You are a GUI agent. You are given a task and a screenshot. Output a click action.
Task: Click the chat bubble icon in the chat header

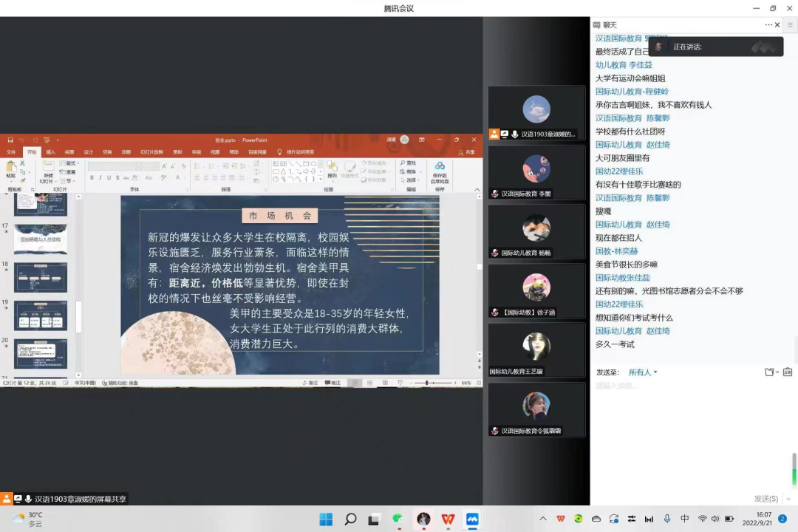[x=597, y=24]
